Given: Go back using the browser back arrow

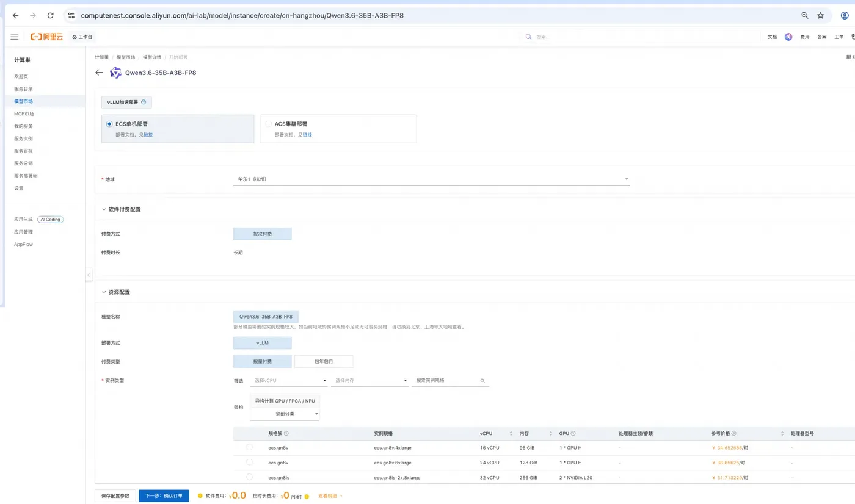Looking at the screenshot, I should 15,15.
